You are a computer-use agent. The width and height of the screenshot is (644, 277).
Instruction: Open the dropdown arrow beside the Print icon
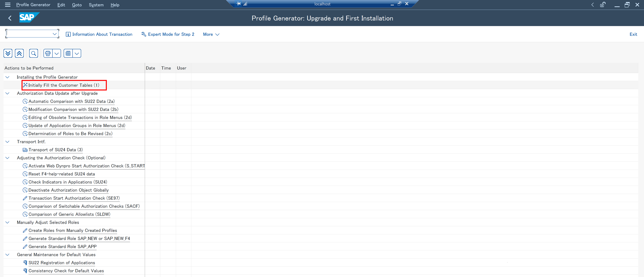57,53
